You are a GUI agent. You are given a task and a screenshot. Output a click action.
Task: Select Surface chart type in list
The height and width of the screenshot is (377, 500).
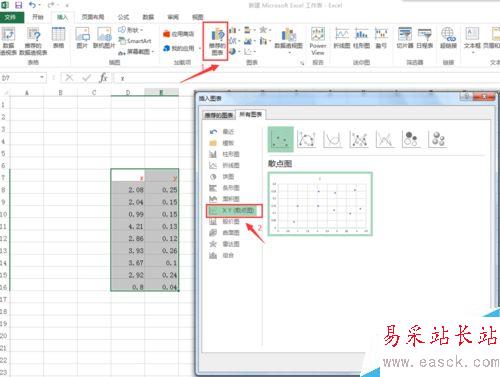pyautogui.click(x=224, y=233)
